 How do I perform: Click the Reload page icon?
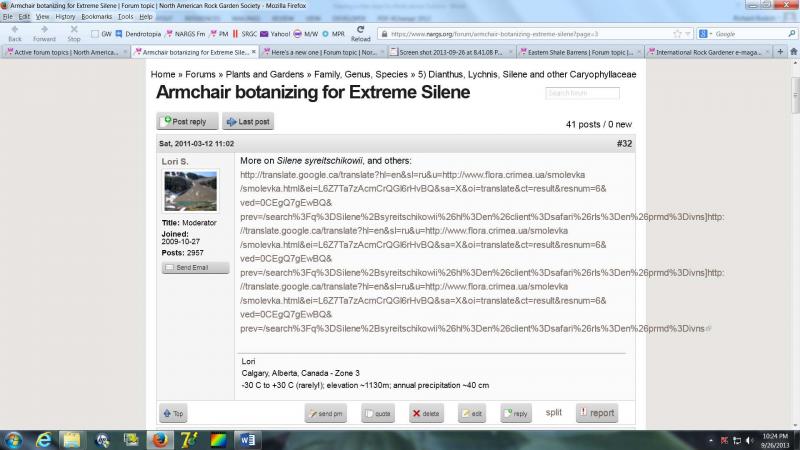pos(360,31)
